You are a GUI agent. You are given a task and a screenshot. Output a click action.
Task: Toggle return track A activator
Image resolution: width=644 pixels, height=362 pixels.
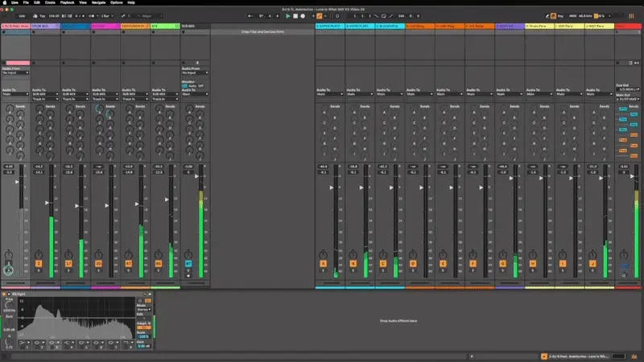(324, 264)
